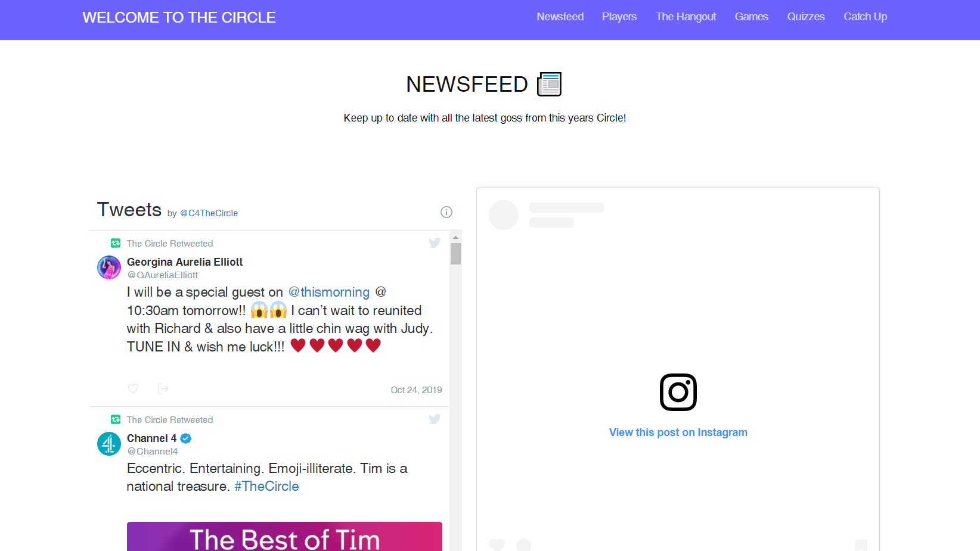Image resolution: width=980 pixels, height=551 pixels.
Task: Click the WELCOME TO THE CIRCLE title
Action: [x=179, y=17]
